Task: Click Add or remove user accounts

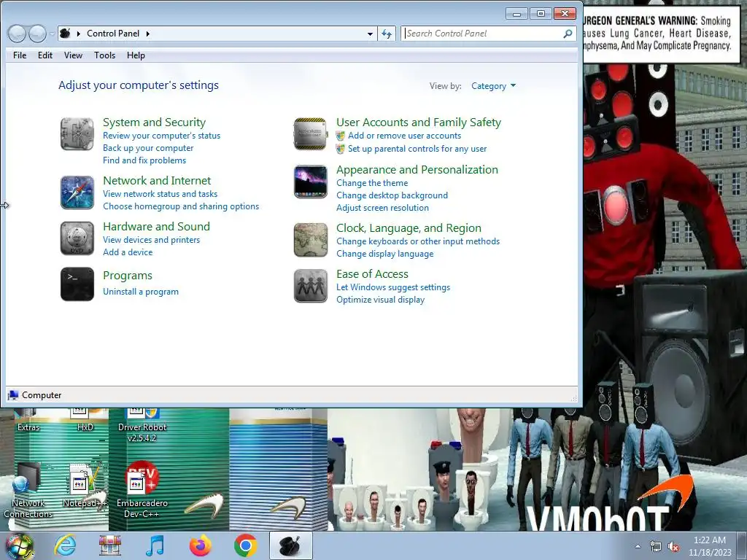Action: pyautogui.click(x=404, y=136)
